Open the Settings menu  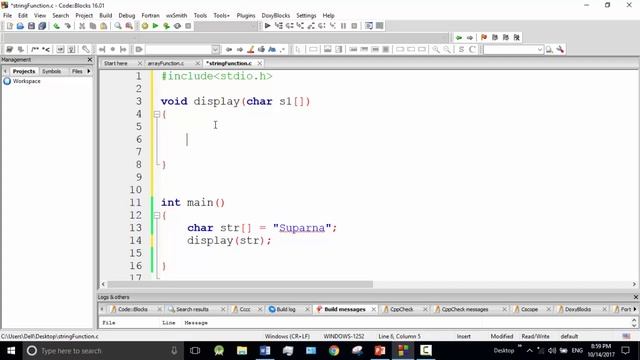click(x=306, y=16)
